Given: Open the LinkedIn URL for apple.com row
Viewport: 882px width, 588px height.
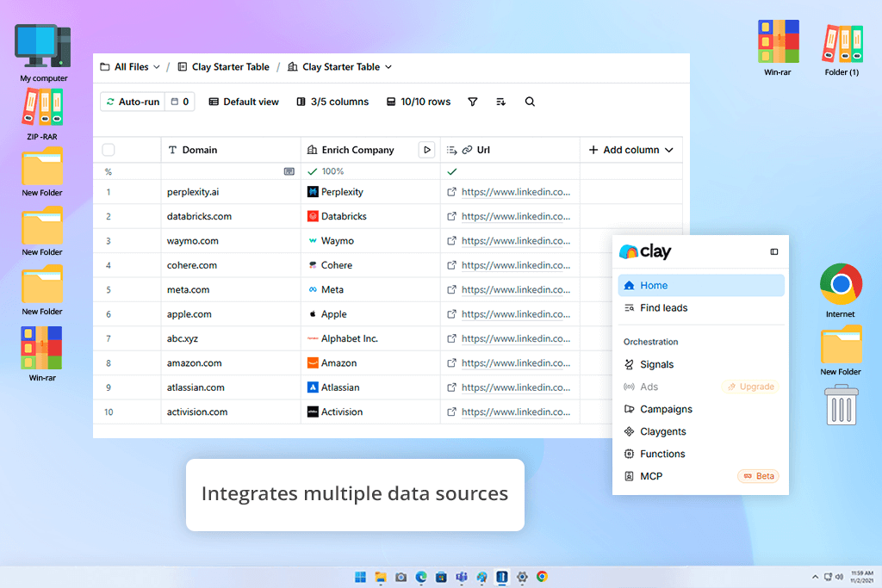Looking at the screenshot, I should tap(516, 314).
